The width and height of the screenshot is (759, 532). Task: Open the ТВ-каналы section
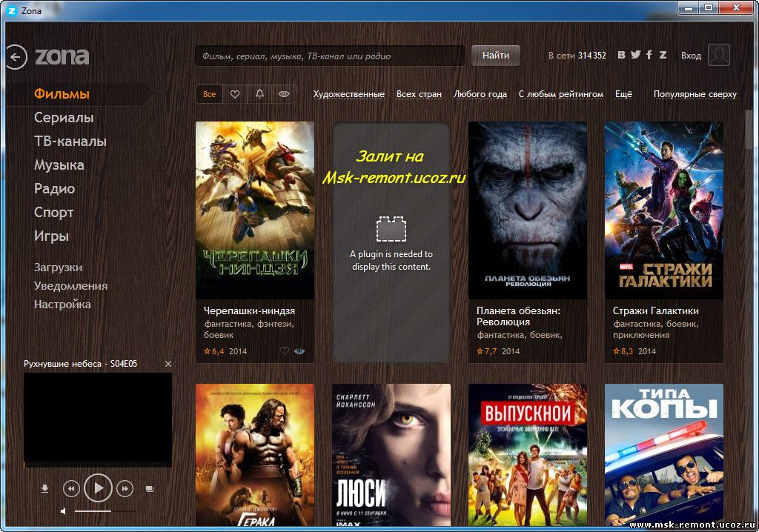70,142
